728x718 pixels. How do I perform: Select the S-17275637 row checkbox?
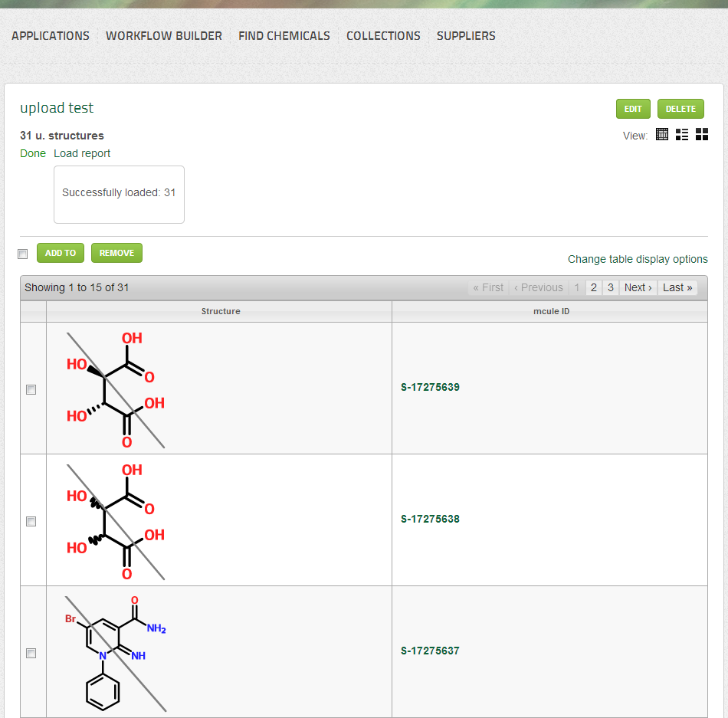click(31, 653)
